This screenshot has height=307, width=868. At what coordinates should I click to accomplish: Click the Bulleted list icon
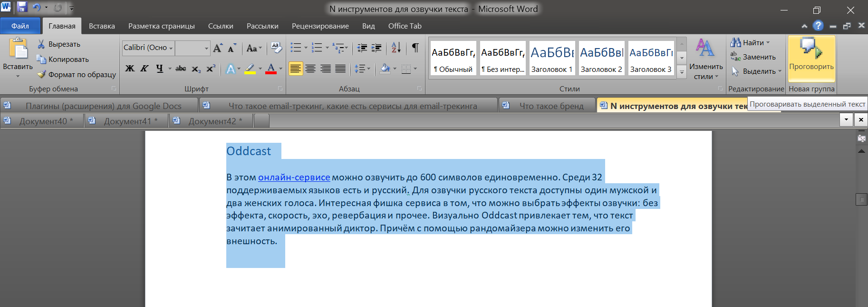coord(296,48)
